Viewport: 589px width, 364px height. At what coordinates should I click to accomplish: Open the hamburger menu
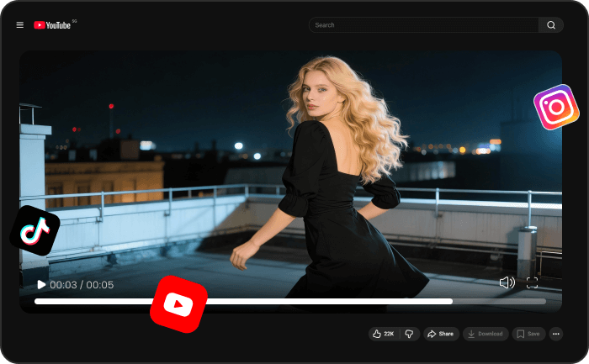[20, 25]
